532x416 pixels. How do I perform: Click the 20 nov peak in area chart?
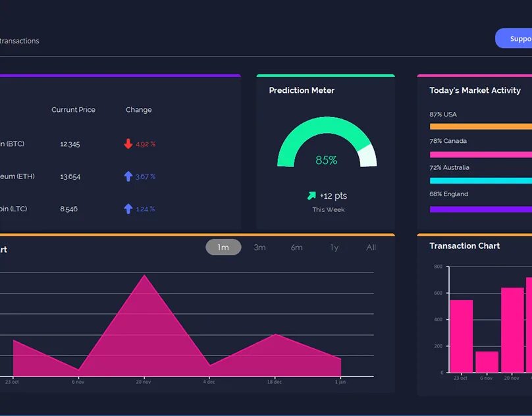[144, 276]
